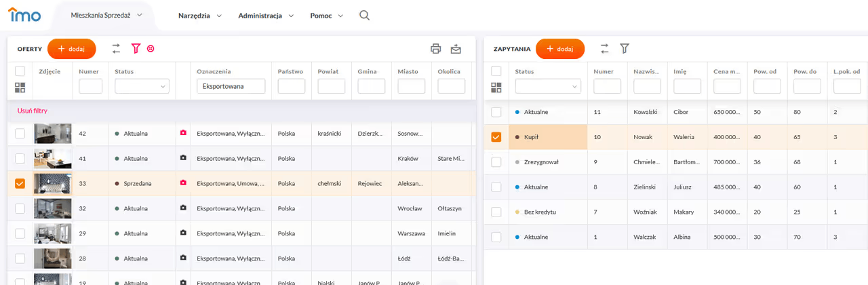Click the Oznaczenia filter input field
Viewport: 868px width, 285px height.
coord(231,86)
